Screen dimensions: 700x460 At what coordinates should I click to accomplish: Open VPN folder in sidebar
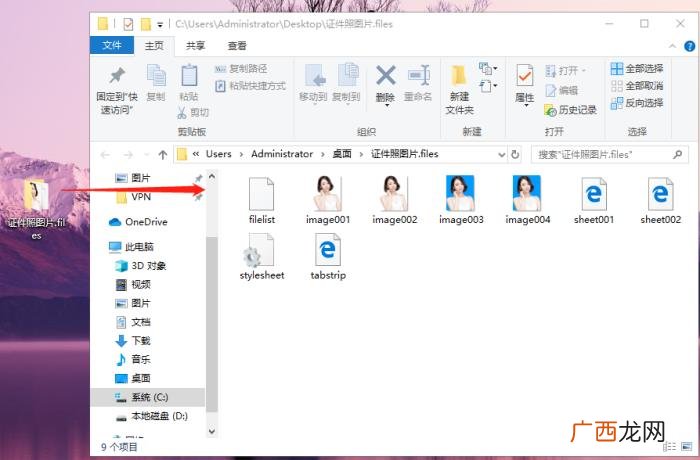pyautogui.click(x=134, y=197)
